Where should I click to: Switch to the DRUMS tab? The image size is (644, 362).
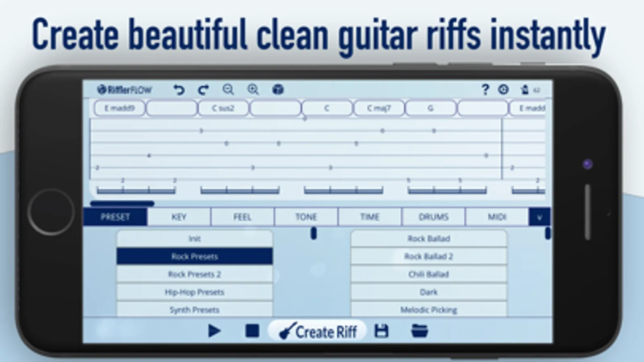click(433, 217)
